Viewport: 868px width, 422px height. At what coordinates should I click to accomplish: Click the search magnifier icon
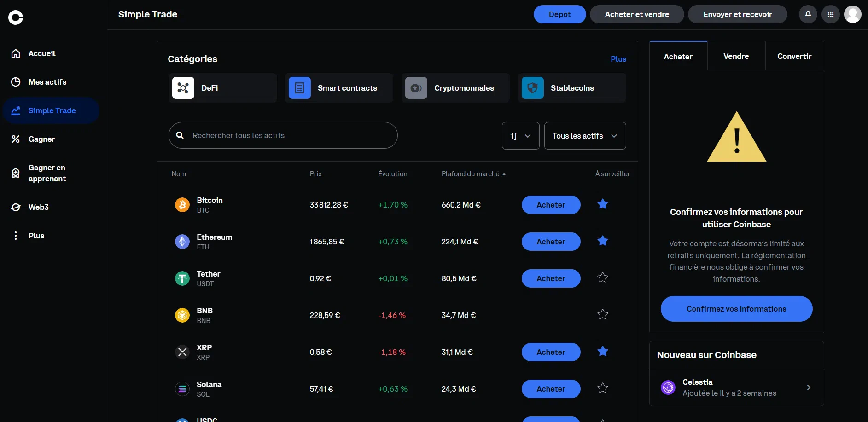coord(180,135)
